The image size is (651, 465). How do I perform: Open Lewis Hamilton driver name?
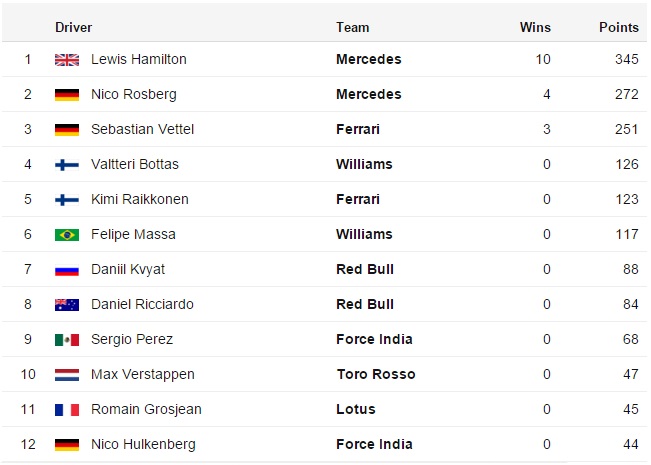138,60
